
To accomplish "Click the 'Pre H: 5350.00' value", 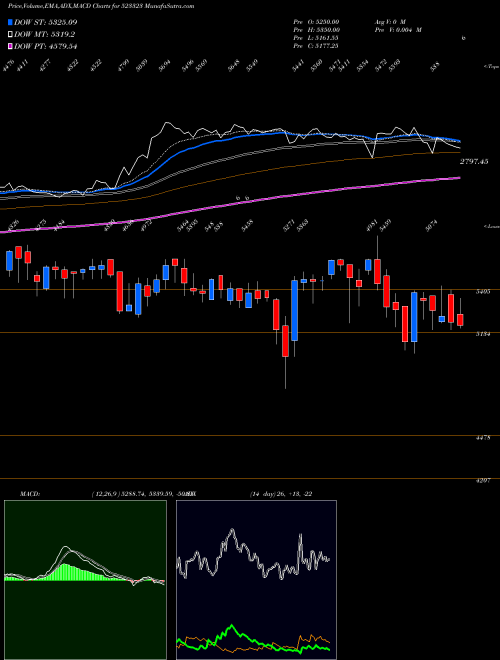I will point(317,30).
